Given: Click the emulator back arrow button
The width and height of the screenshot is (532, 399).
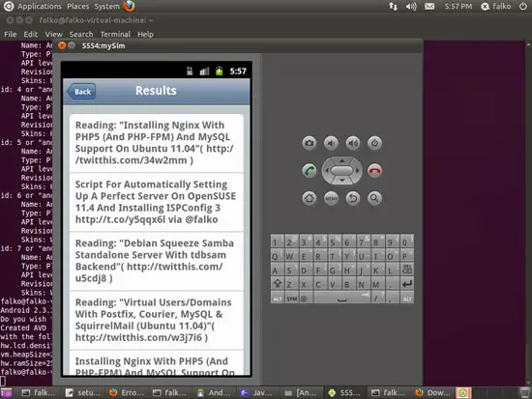Looking at the screenshot, I should [x=353, y=198].
